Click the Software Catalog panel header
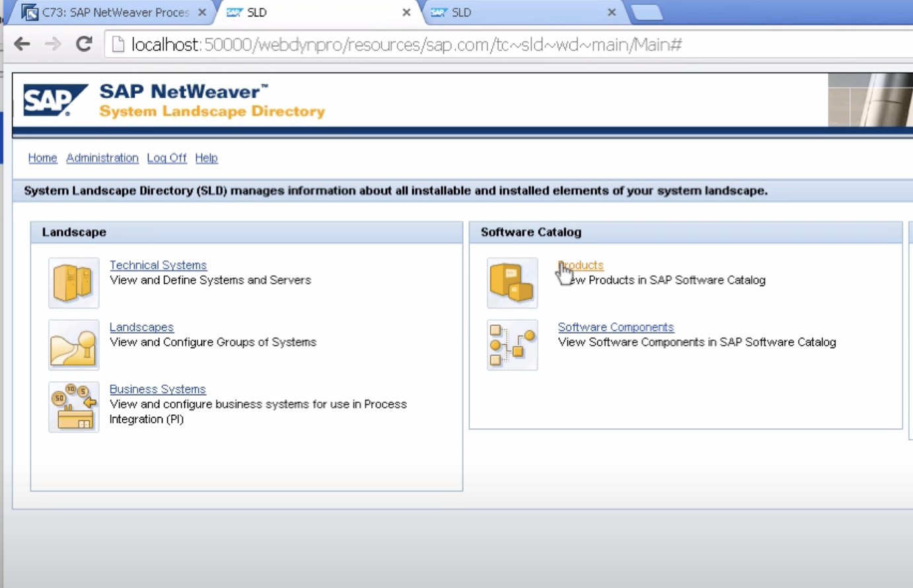The image size is (913, 588). point(686,232)
